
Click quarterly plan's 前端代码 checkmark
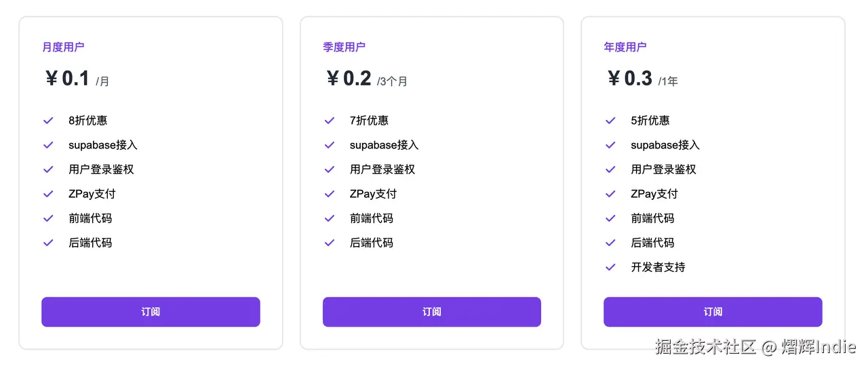pos(330,218)
